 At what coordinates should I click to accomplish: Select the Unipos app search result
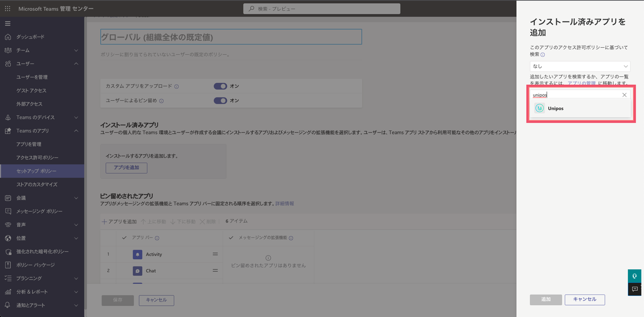click(x=580, y=108)
